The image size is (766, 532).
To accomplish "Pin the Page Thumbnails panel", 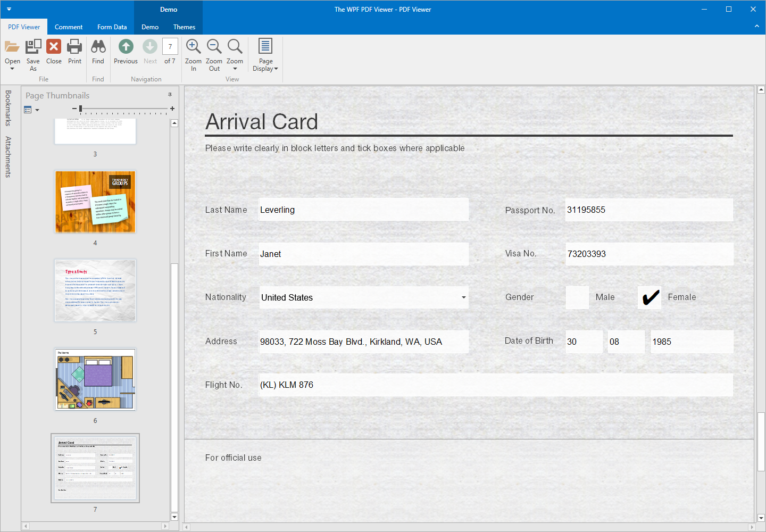I will (x=170, y=95).
